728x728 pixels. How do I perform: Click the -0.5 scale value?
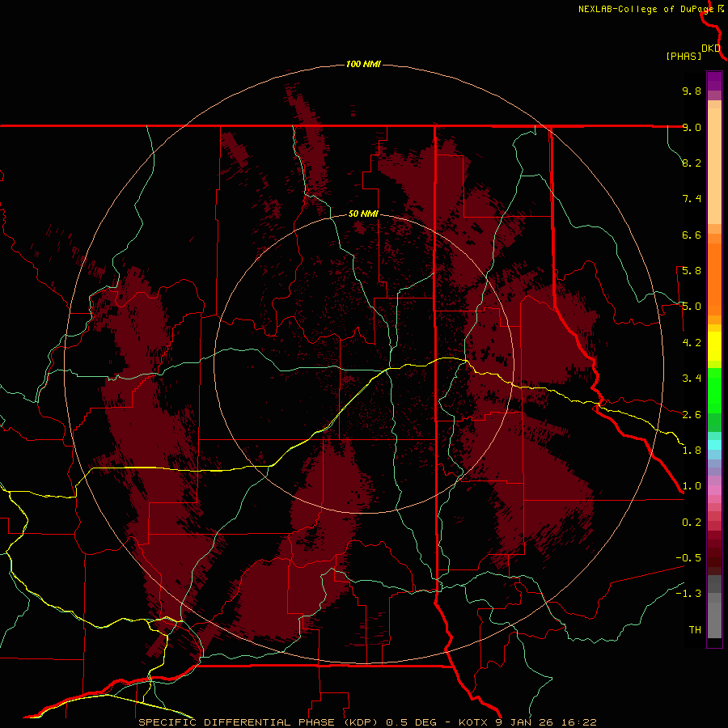point(688,558)
